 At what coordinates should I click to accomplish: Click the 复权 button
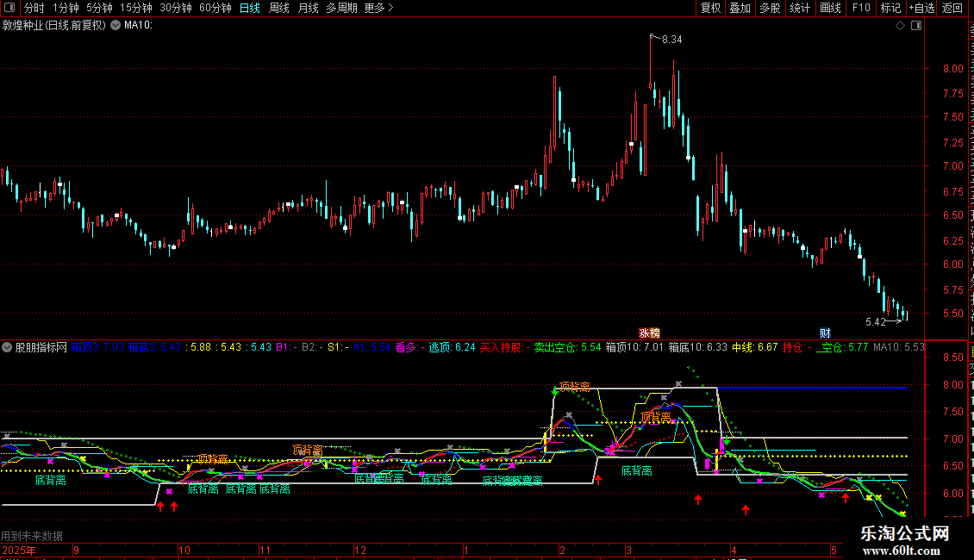point(710,8)
